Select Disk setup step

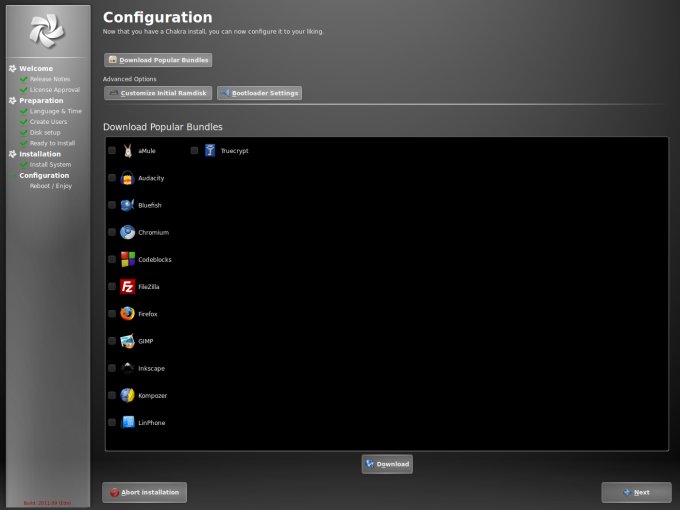[x=45, y=133]
